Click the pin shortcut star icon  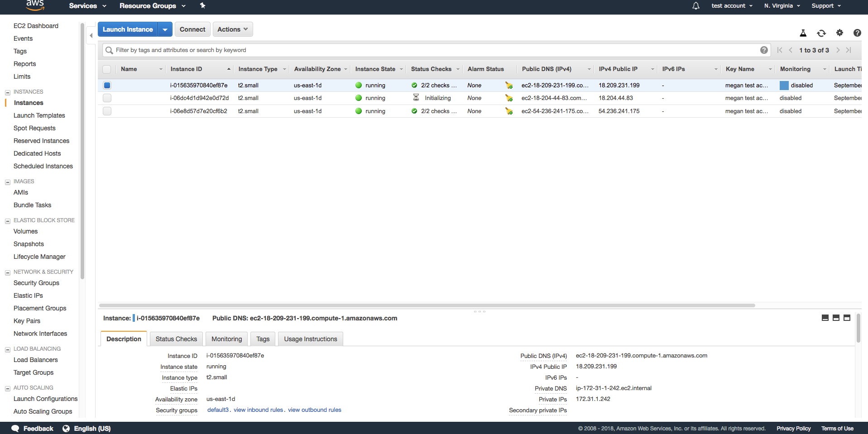coord(202,6)
